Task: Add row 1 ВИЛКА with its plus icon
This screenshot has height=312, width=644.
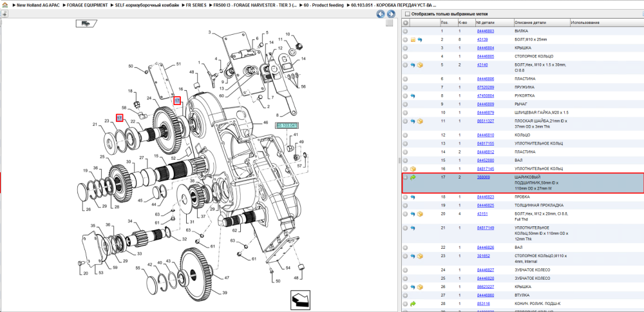Action: click(x=405, y=31)
